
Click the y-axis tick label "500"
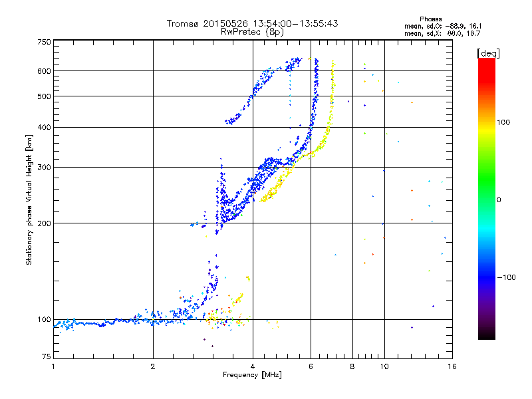[44, 96]
